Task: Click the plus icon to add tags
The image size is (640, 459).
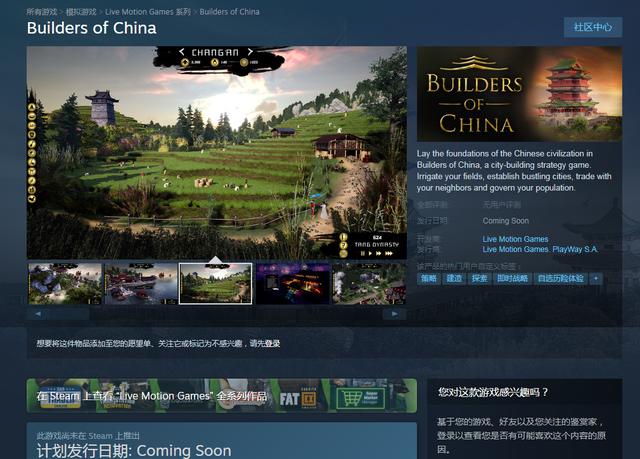Action: click(596, 279)
